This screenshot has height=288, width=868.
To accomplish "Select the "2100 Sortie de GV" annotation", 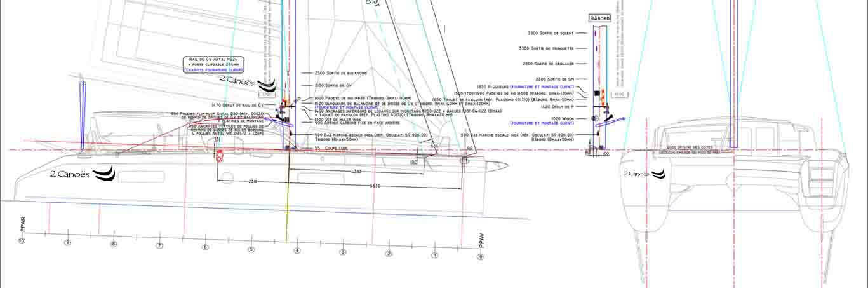I will click(x=333, y=85).
